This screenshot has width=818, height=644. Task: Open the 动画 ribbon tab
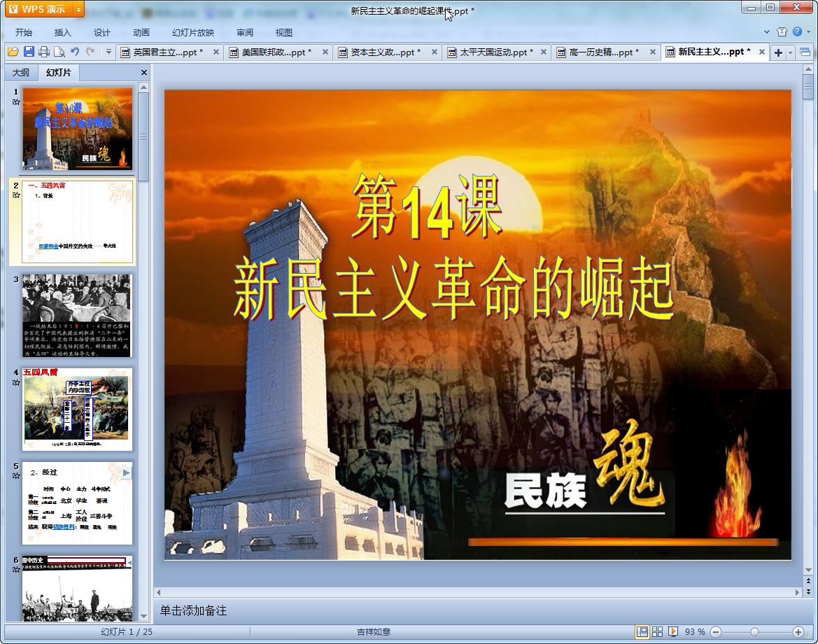pos(141,32)
